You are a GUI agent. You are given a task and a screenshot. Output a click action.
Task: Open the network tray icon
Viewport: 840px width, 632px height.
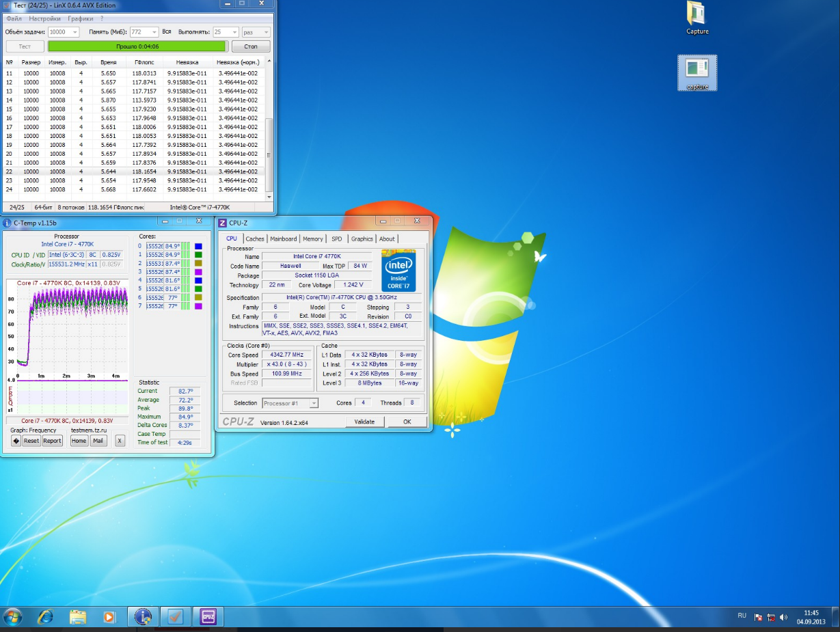(x=771, y=617)
